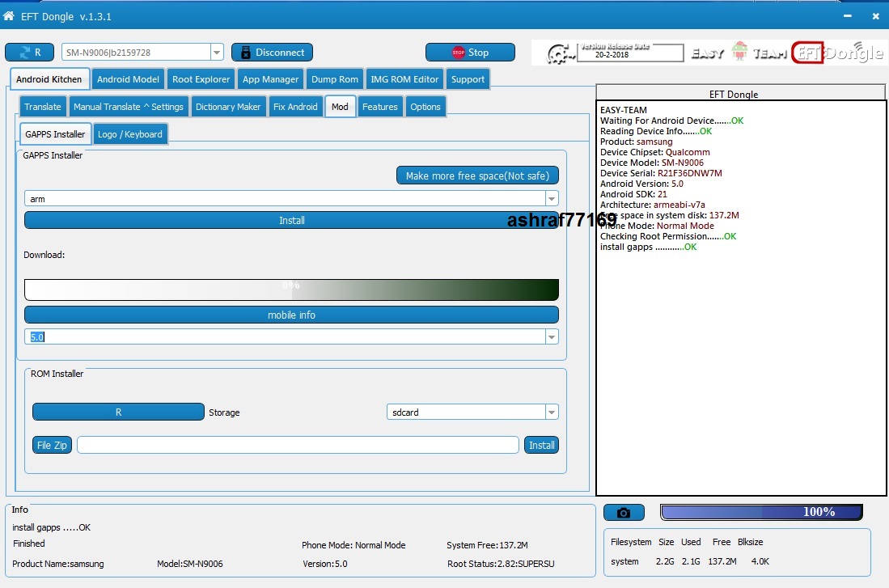The width and height of the screenshot is (889, 588).
Task: Click Make more free space(Not safe) button
Action: click(477, 176)
